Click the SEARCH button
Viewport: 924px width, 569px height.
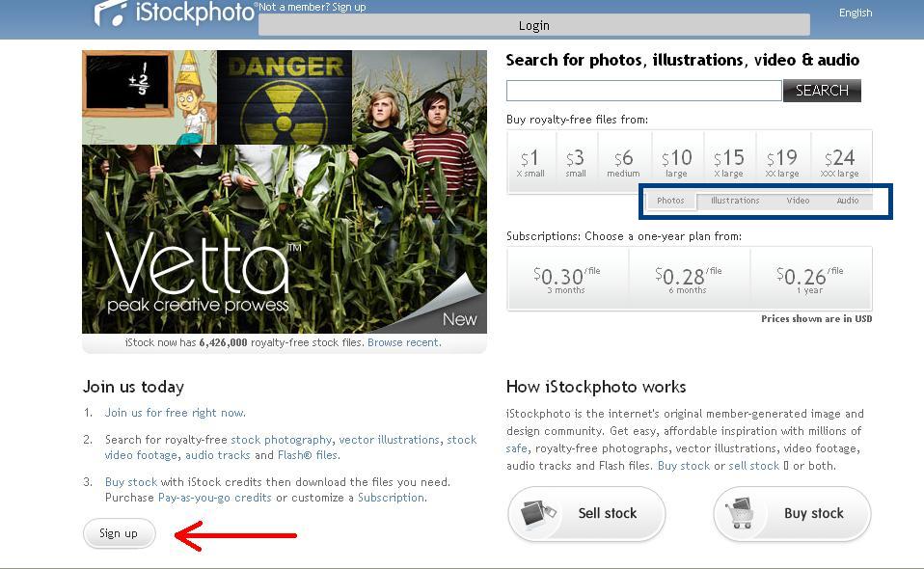822,91
